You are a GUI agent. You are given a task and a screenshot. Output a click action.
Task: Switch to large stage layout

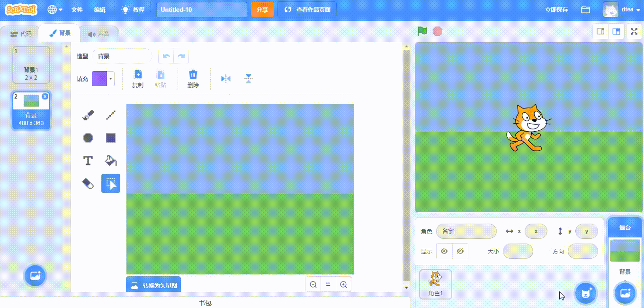616,31
